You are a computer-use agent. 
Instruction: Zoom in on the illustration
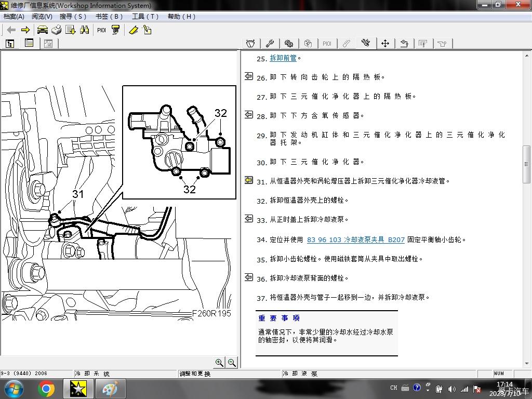tap(220, 362)
